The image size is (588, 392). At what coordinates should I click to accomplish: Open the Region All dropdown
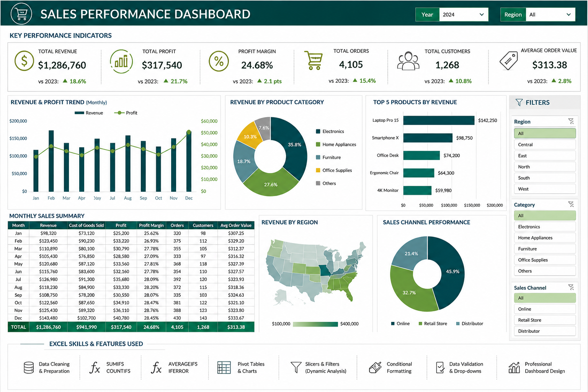coord(550,15)
